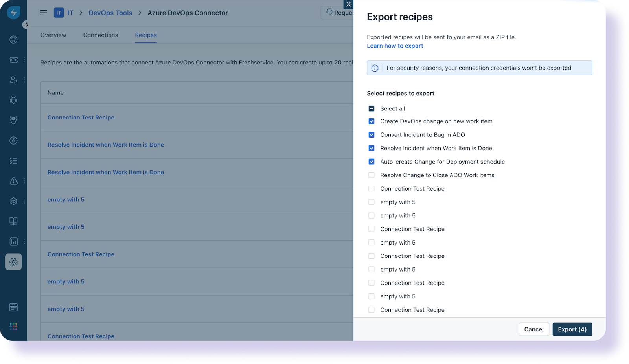
Task: Open Learn how to export link
Action: coord(395,46)
